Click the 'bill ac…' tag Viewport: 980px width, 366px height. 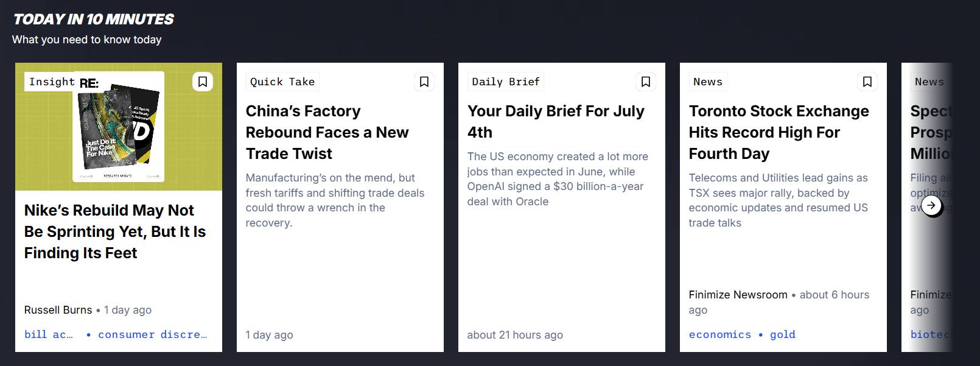(x=48, y=334)
